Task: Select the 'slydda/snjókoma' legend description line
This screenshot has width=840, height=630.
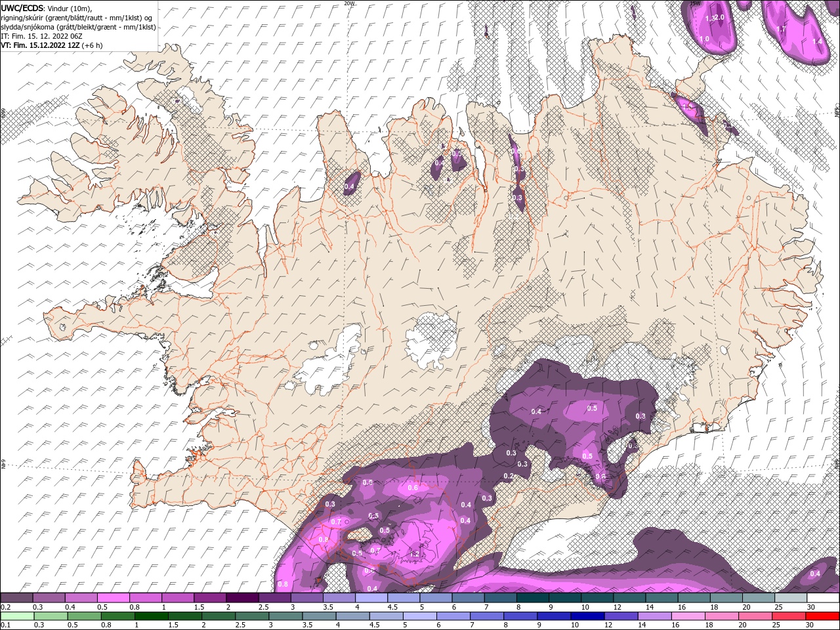Action: pos(79,27)
